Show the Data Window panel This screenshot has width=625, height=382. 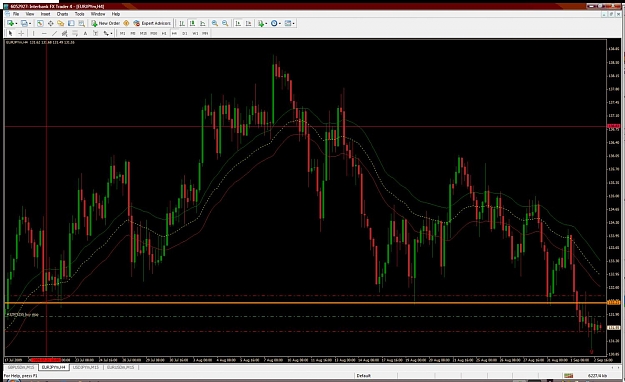(51, 23)
